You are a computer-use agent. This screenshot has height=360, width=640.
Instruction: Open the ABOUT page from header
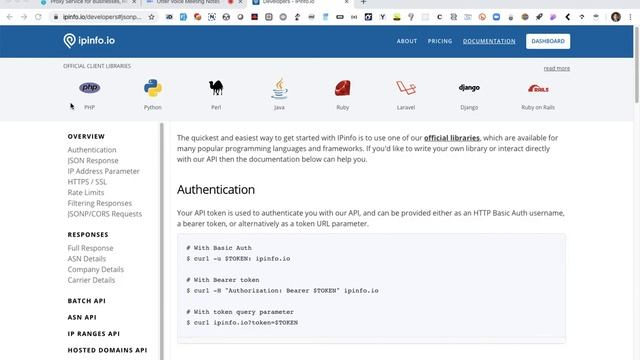tap(407, 41)
